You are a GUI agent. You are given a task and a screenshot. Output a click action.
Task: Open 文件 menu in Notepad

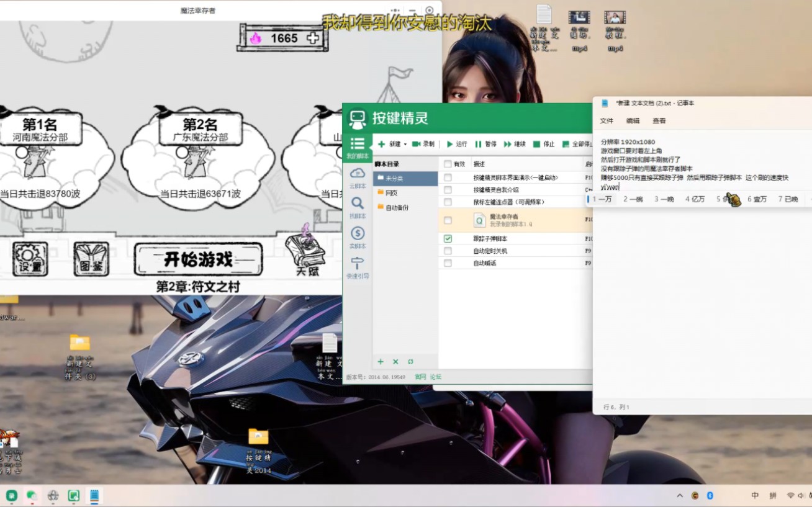[607, 120]
